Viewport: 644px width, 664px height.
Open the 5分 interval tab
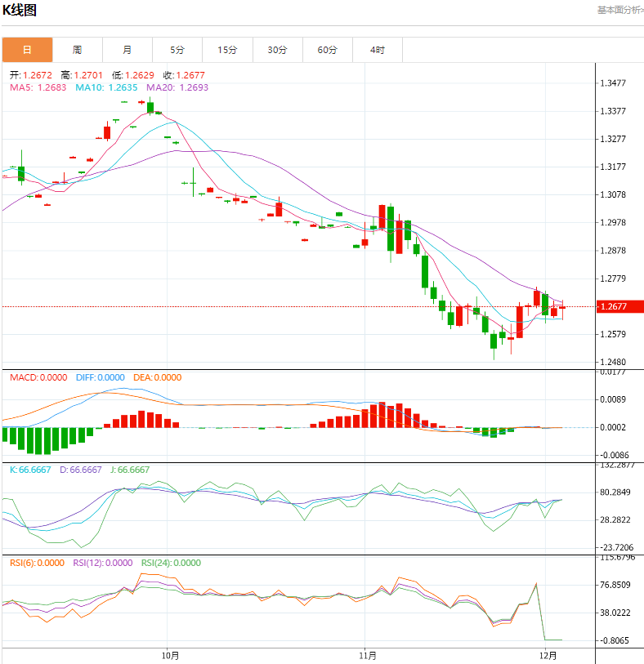pos(177,50)
